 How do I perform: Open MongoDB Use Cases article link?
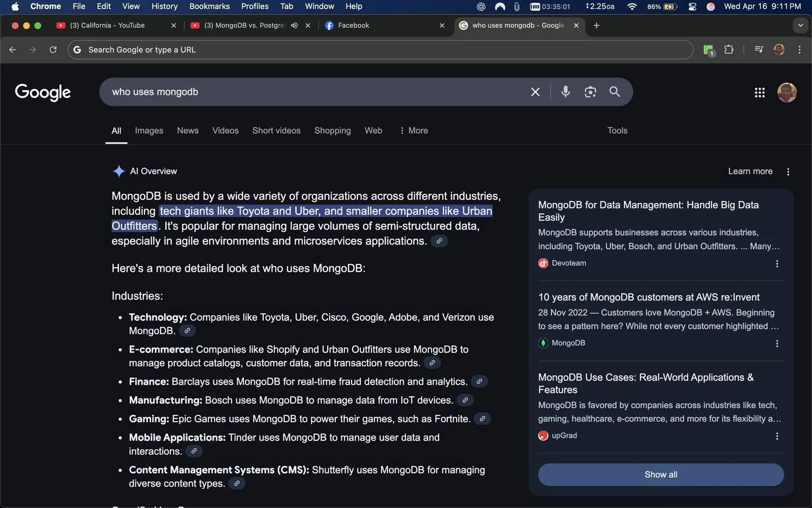646,384
